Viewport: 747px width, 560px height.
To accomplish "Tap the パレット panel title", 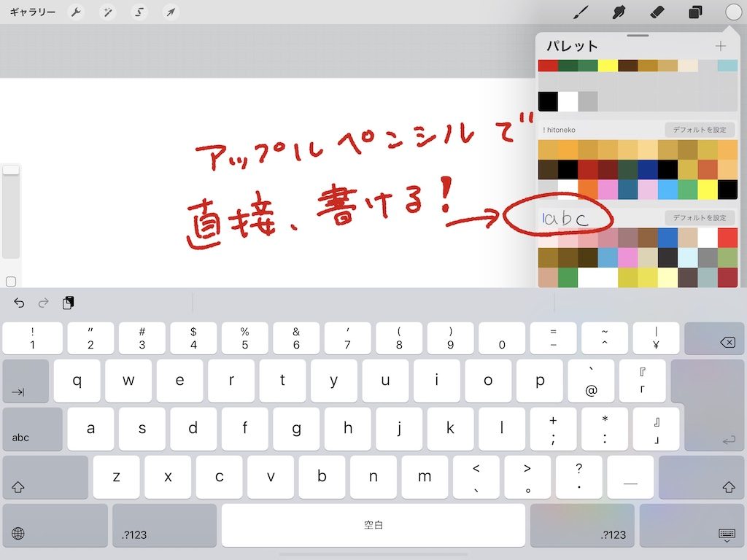I will pyautogui.click(x=572, y=46).
